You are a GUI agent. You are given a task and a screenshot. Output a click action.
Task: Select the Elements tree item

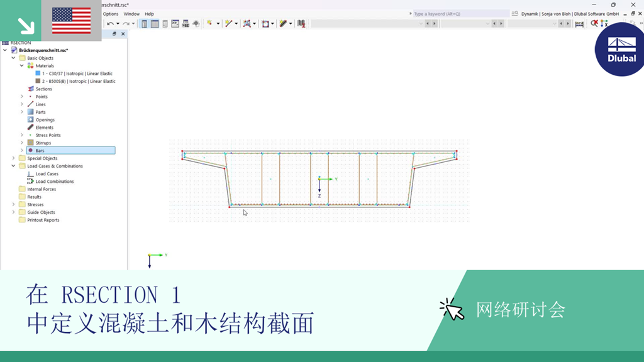click(45, 127)
